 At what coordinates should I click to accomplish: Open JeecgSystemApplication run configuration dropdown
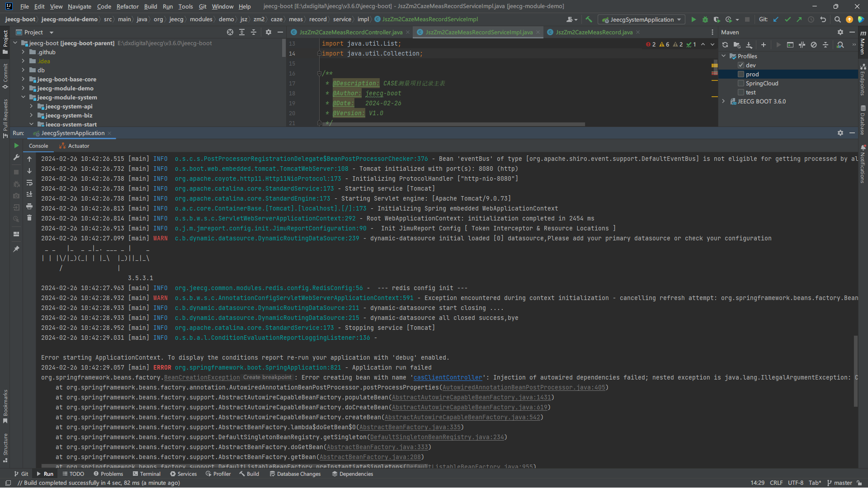point(642,19)
